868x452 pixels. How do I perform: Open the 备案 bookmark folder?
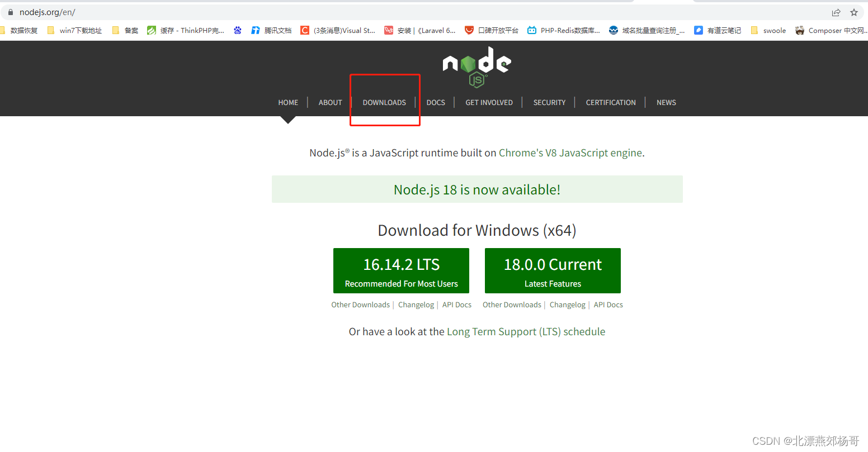pos(125,31)
